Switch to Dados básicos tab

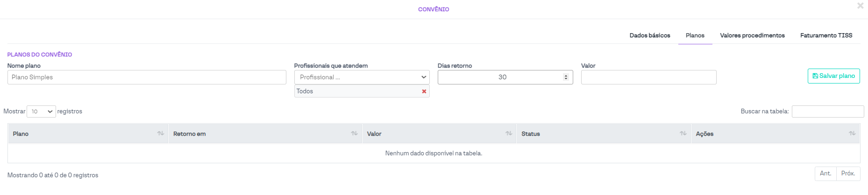click(649, 35)
